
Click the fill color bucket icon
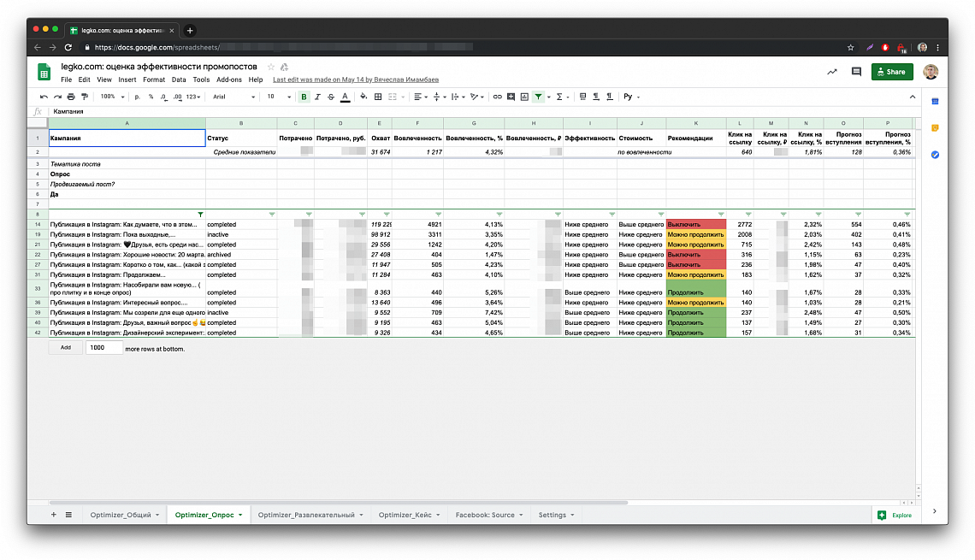[363, 97]
